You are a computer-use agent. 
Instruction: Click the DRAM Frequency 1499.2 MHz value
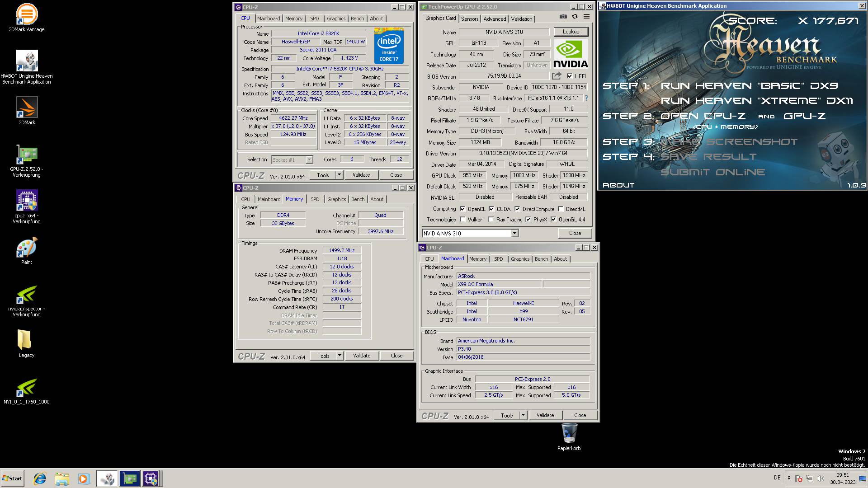(342, 250)
